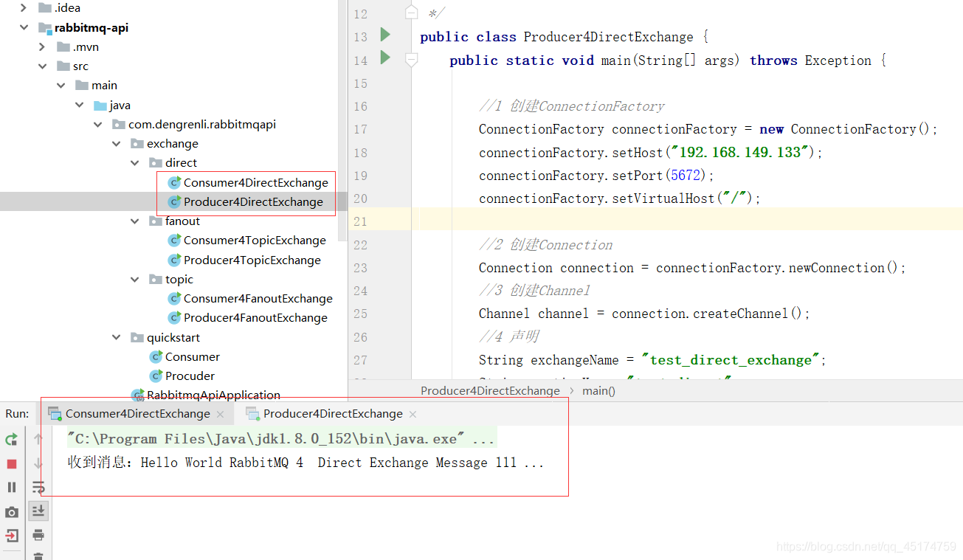
Task: Toggle scroll to end of console
Action: click(x=38, y=511)
